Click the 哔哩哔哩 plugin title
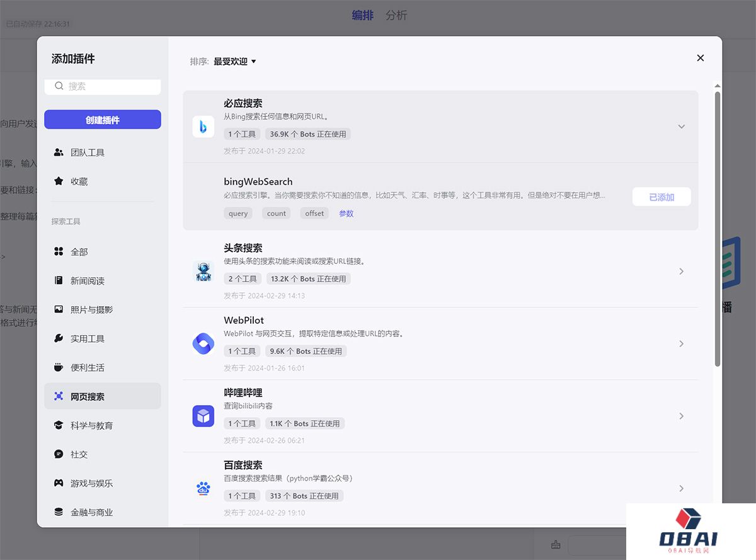This screenshot has height=560, width=756. tap(243, 393)
